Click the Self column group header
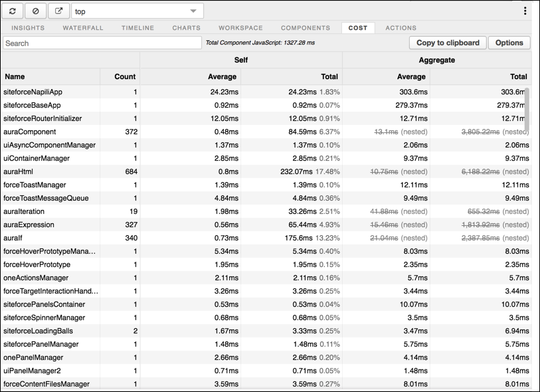Viewport: 540px width, 392px height. [241, 60]
